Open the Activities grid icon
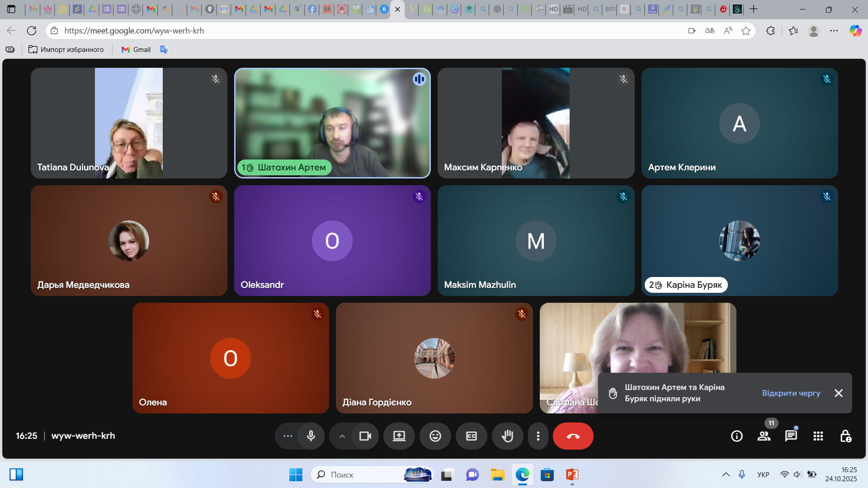Screen dimensions: 868x488 pyautogui.click(x=818, y=436)
